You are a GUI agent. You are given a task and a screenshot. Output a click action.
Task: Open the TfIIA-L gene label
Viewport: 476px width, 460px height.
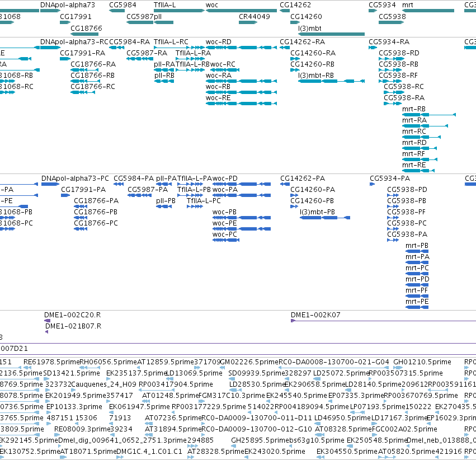tap(164, 5)
